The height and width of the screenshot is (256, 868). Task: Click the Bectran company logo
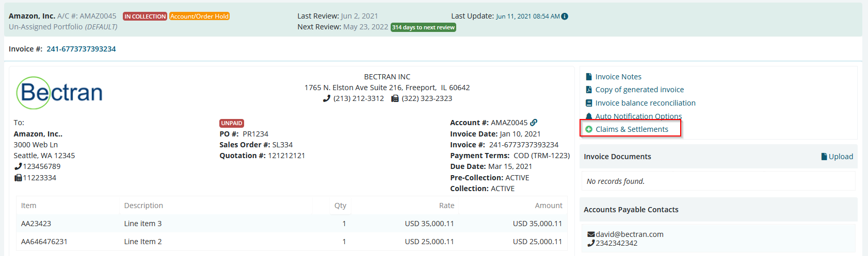60,93
